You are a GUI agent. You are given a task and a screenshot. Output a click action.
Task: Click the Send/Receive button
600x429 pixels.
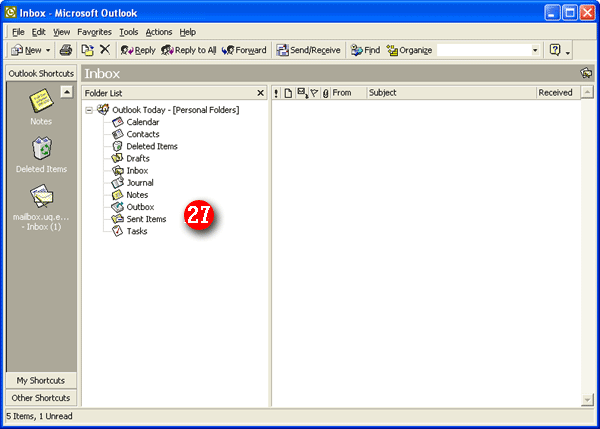pos(308,50)
